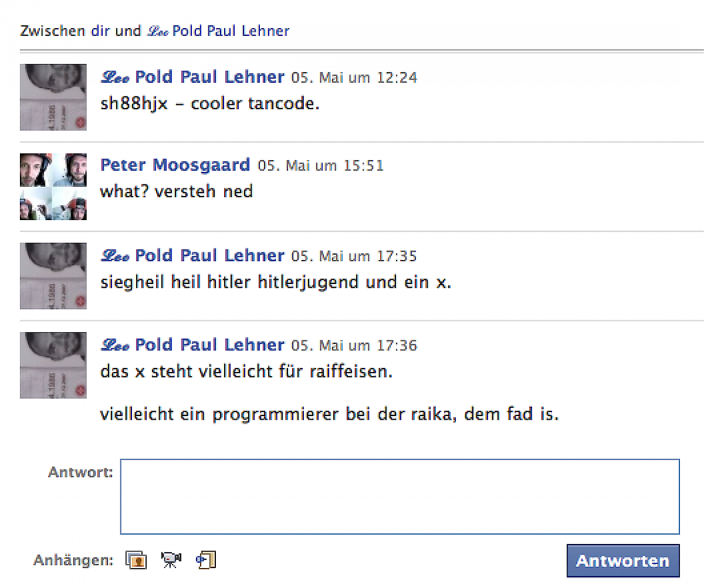This screenshot has height=588, width=704.
Task: Open Pold Paul Lehner link in conversation header
Action: [218, 31]
